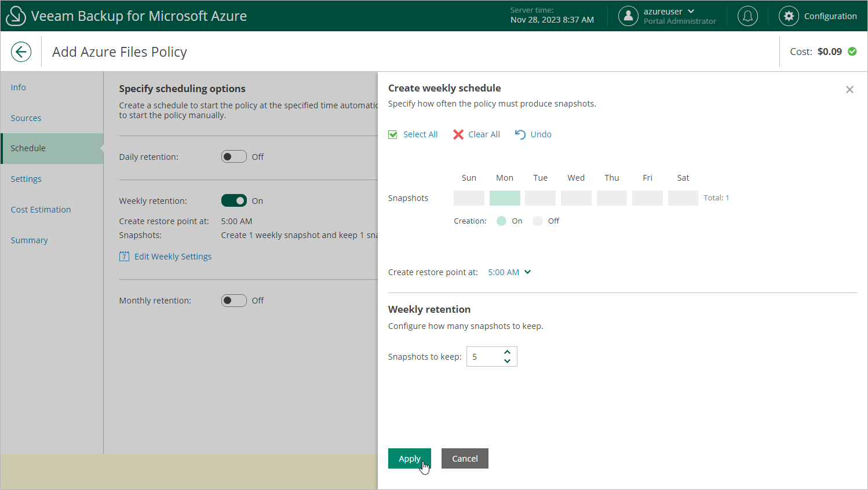Select the Schedule step
Viewport: 868px width, 490px height.
point(52,148)
